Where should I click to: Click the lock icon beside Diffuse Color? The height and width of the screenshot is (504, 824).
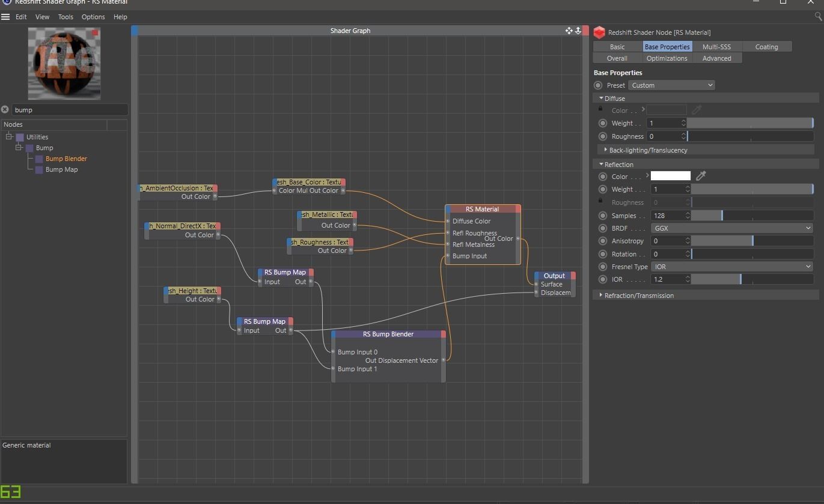(600, 109)
